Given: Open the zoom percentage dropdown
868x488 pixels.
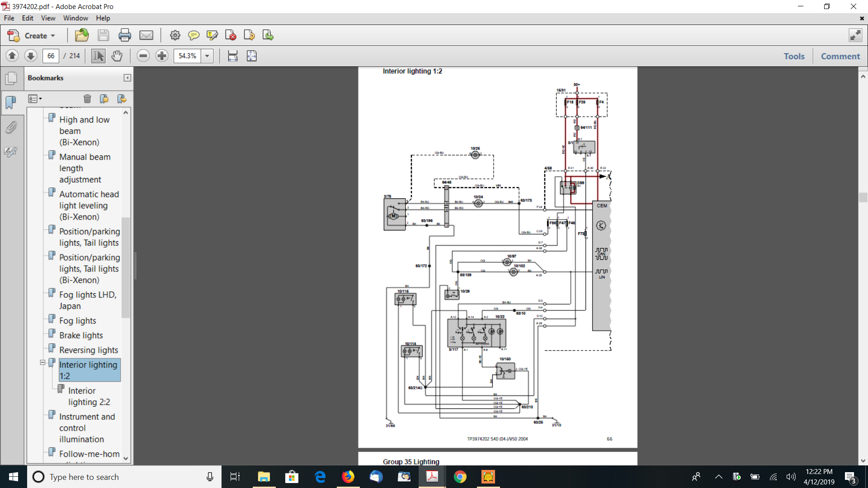Looking at the screenshot, I should tap(207, 56).
